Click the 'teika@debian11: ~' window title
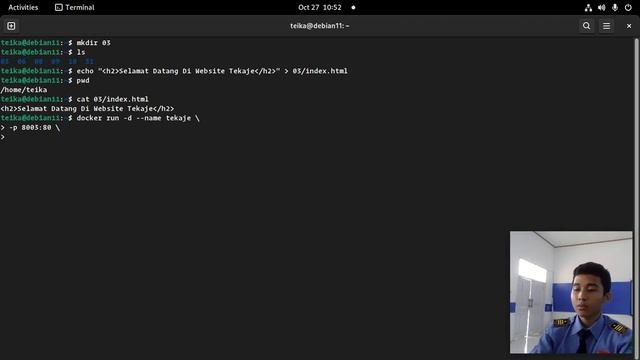640x360 pixels. (320, 26)
